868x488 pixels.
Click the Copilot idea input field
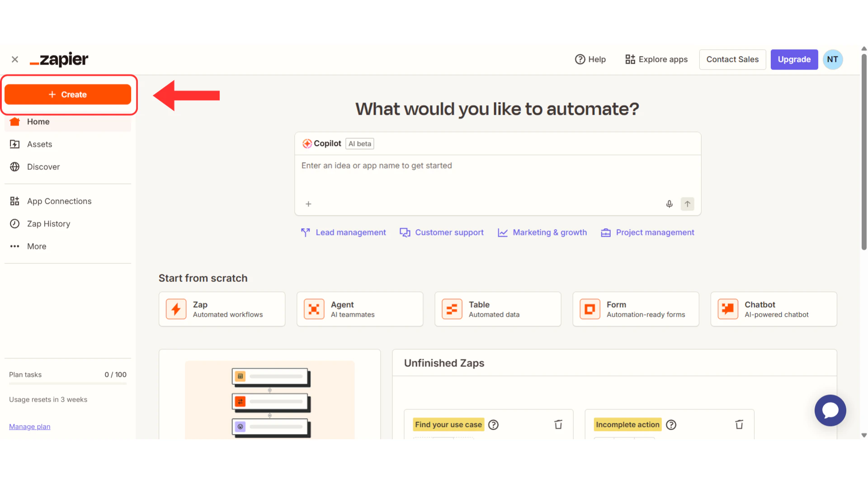[452, 166]
